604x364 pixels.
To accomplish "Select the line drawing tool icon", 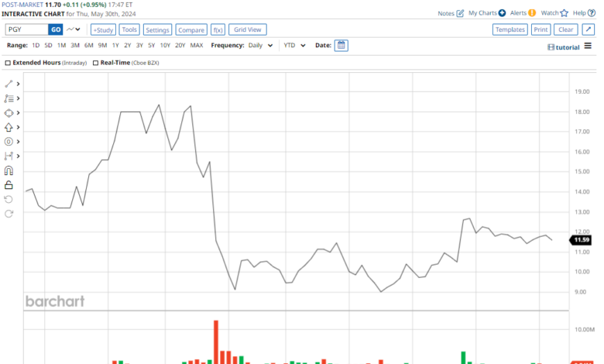I will coord(9,84).
